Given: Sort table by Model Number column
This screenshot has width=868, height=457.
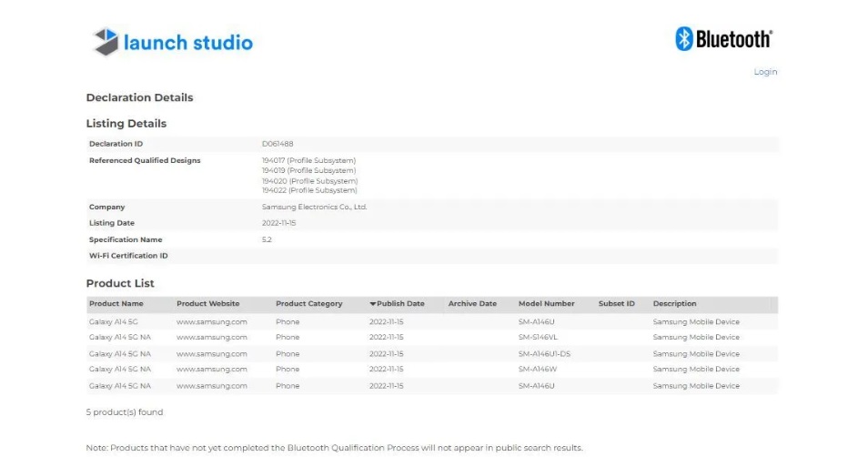Looking at the screenshot, I should tap(547, 303).
